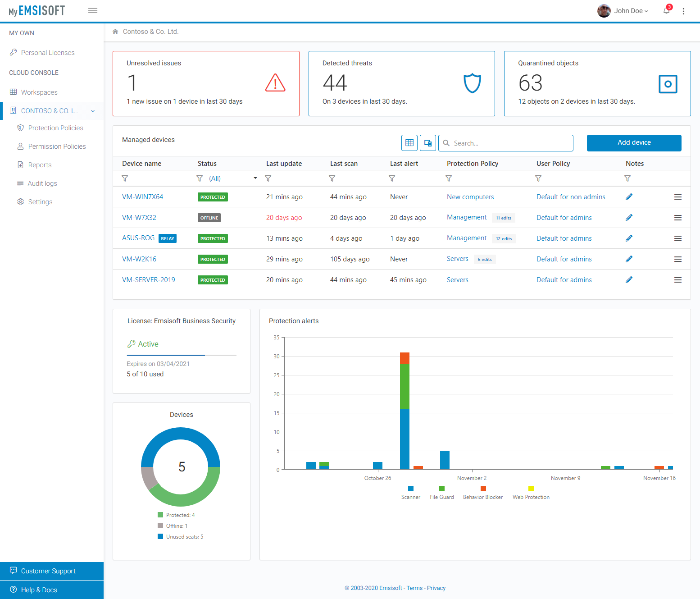Open workspace Settings
This screenshot has height=599, width=700.
click(x=40, y=202)
